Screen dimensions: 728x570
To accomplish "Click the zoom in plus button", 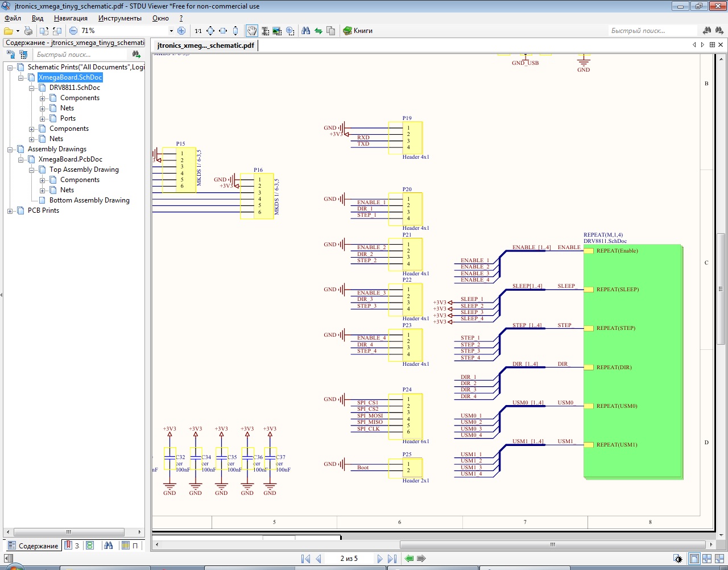I will 181,31.
